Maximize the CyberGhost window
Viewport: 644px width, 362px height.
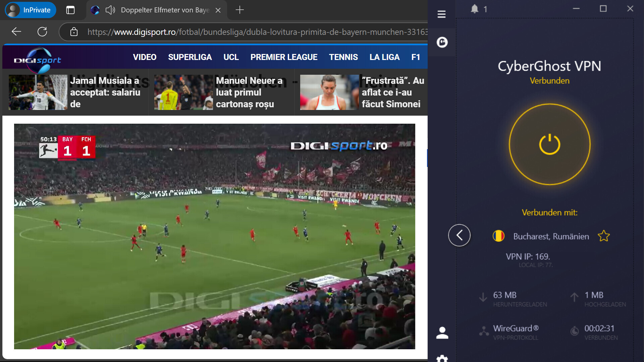603,9
